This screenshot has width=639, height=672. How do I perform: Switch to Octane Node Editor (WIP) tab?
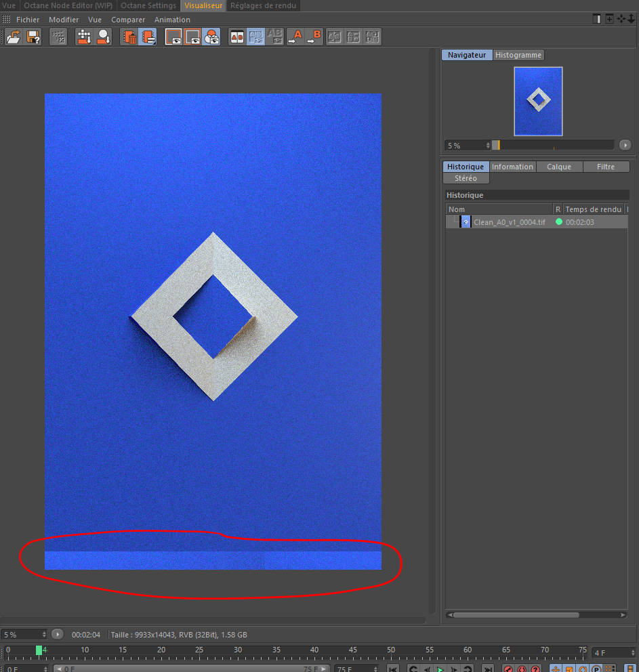(68, 5)
